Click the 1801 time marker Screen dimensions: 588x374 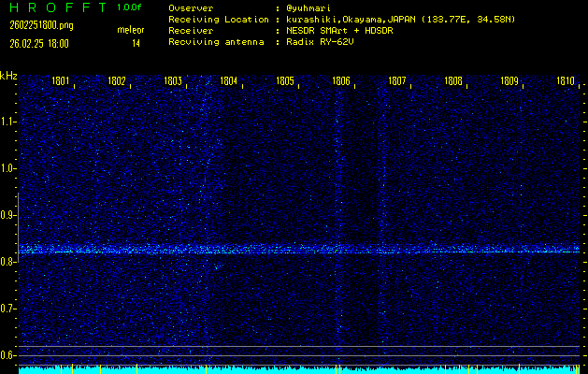tap(60, 81)
